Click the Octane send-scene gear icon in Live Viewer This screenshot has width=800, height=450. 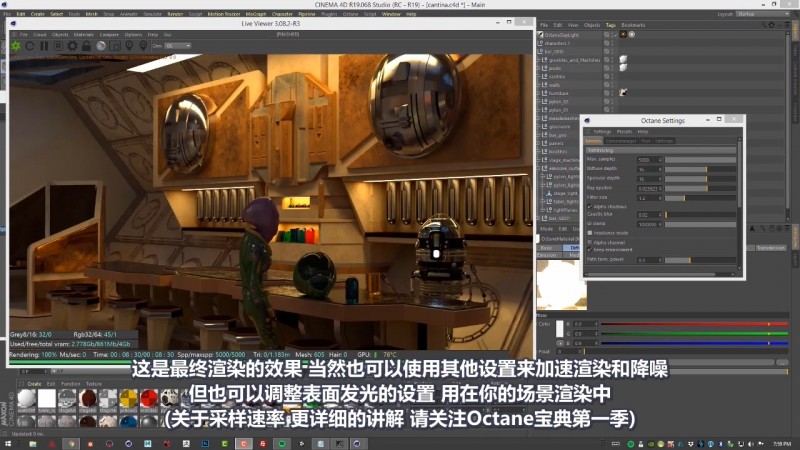[16, 46]
